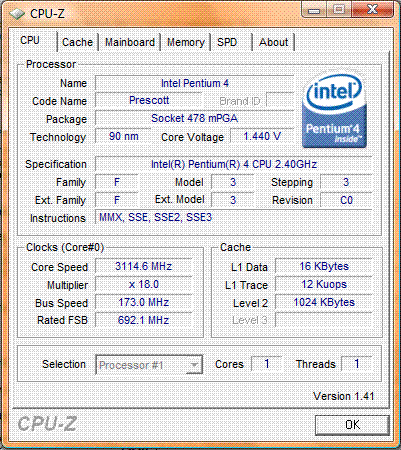Click the Cores count field
The height and width of the screenshot is (450, 401).
267,364
